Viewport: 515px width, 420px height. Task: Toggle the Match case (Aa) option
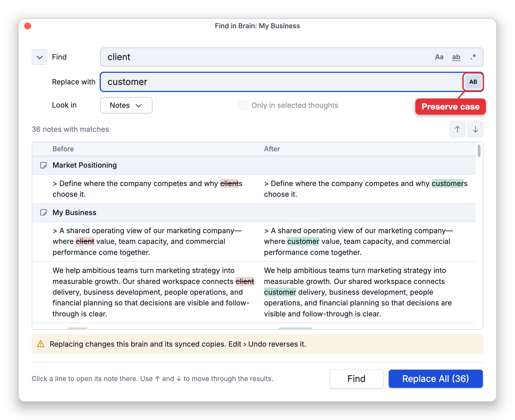coord(439,57)
